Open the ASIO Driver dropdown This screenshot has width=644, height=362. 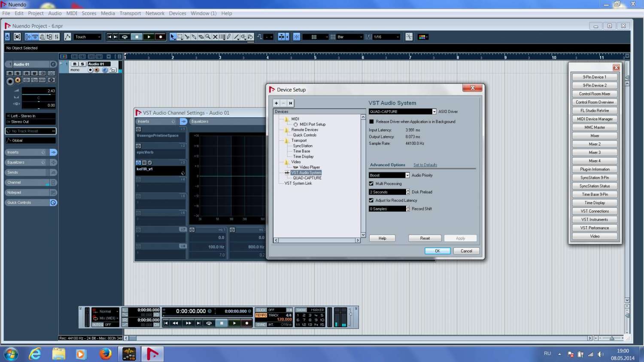tap(434, 112)
